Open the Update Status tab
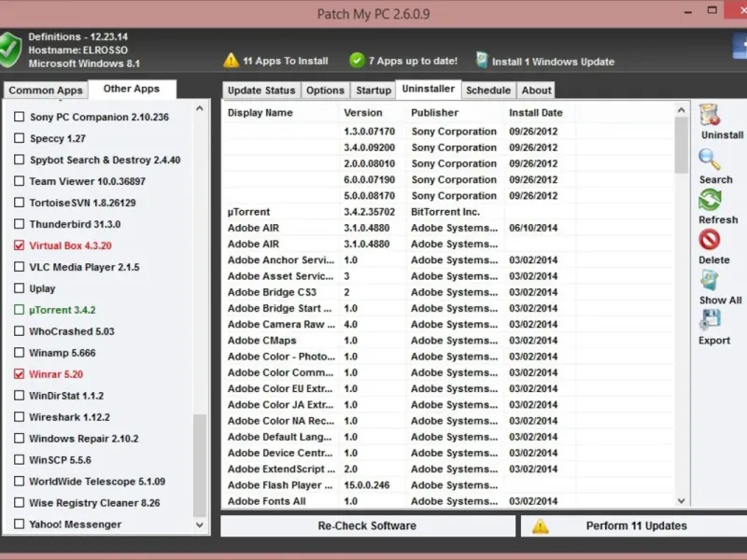747x560 pixels. (261, 90)
